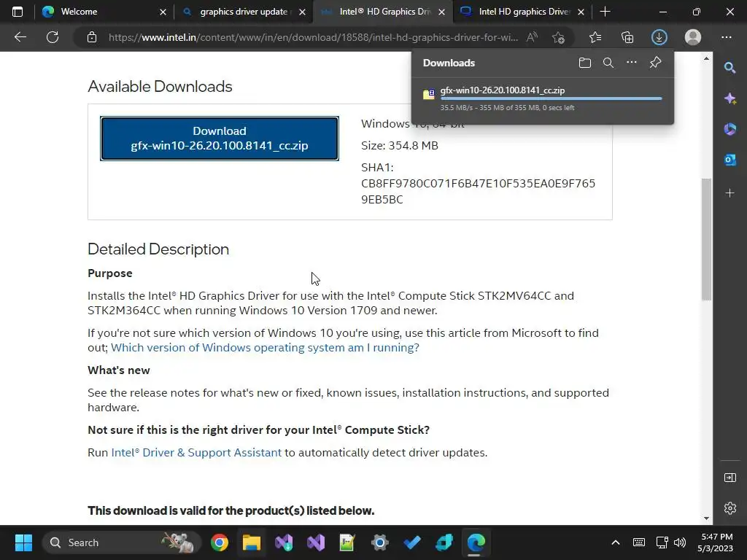
Task: Open sidebar Search icon
Action: pos(729,68)
